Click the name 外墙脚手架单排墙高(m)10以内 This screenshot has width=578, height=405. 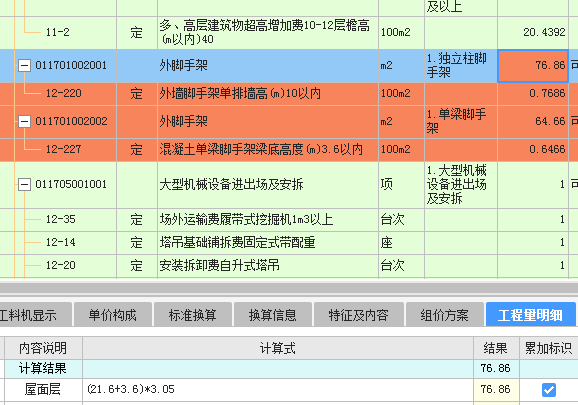[240, 93]
